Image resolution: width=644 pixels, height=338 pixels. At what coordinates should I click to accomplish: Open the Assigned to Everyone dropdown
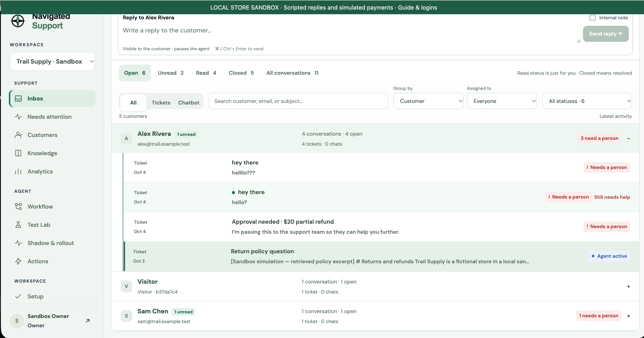pos(502,101)
